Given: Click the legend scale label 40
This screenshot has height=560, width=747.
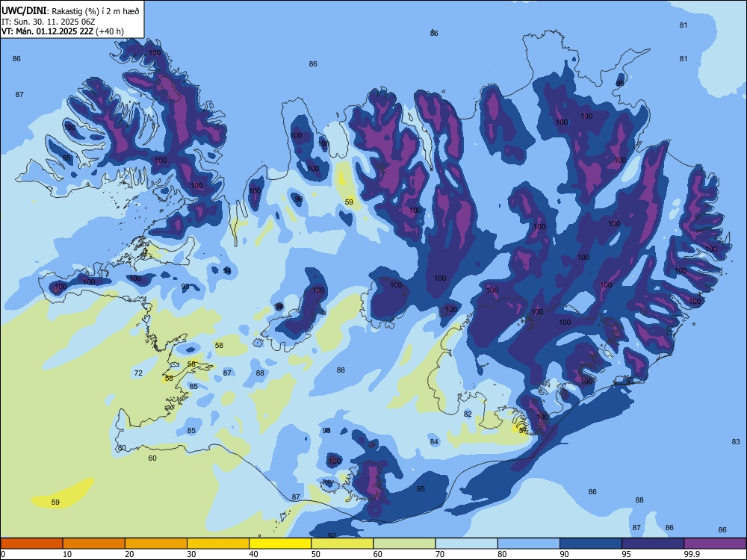Looking at the screenshot, I should (x=253, y=554).
